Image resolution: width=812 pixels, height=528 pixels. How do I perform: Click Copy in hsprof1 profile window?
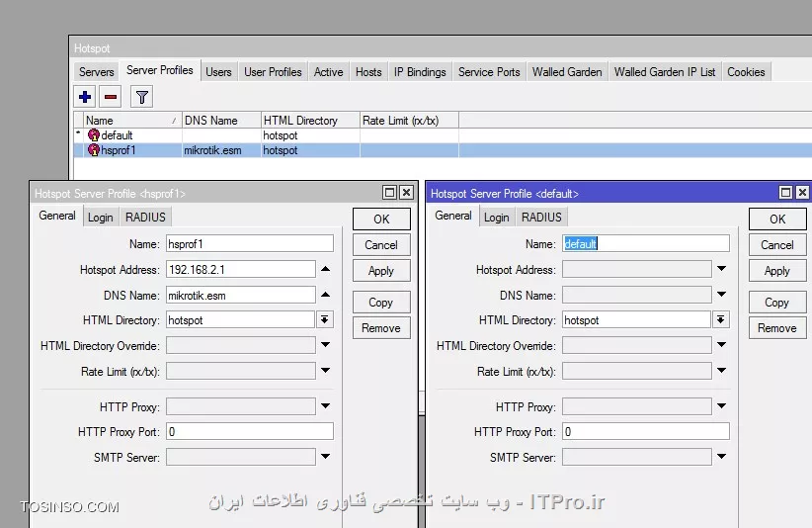[x=381, y=303]
